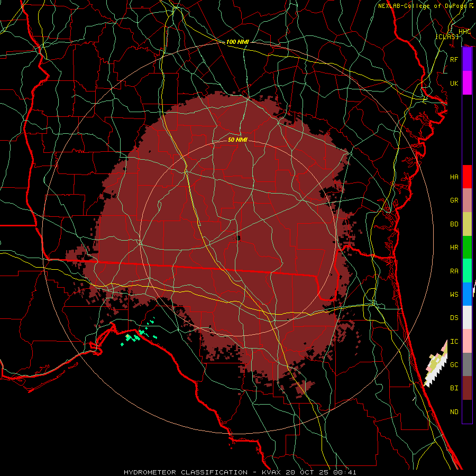Click the "HA" legend label
Image resolution: width=476 pixels, height=476 pixels.
click(x=454, y=177)
